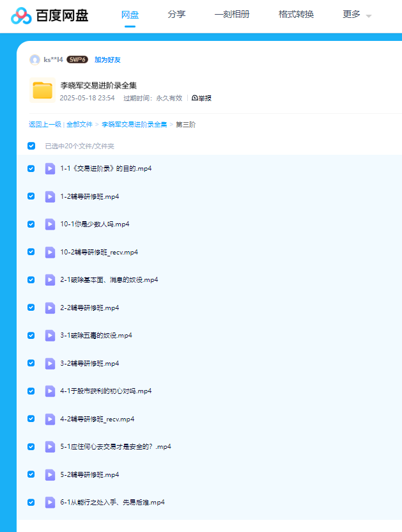The width and height of the screenshot is (402, 532).
Task: Uncheck checkbox for 4-1于股市获利的初心对吗.mp4
Action: tap(31, 391)
